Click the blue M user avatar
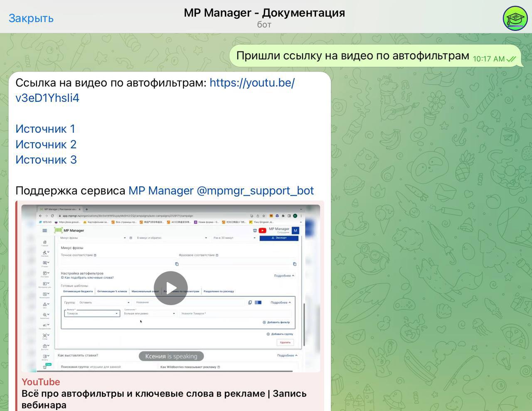The image size is (532, 411). 295,230
